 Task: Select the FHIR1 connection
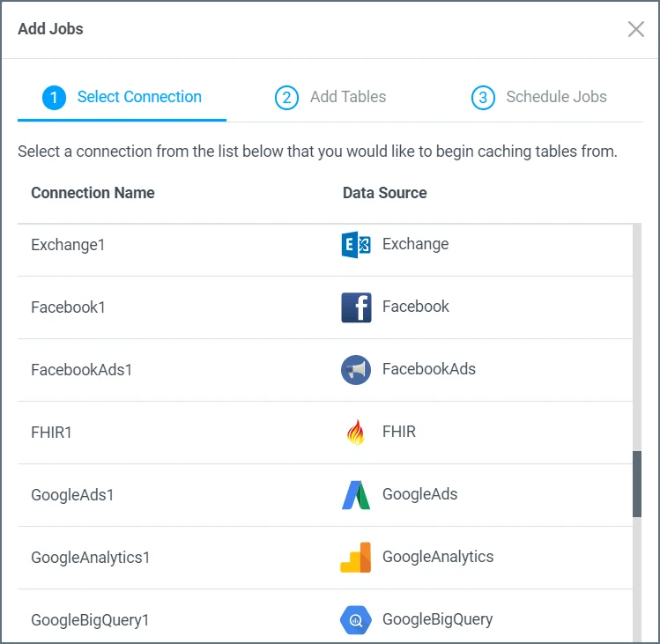coord(325,433)
